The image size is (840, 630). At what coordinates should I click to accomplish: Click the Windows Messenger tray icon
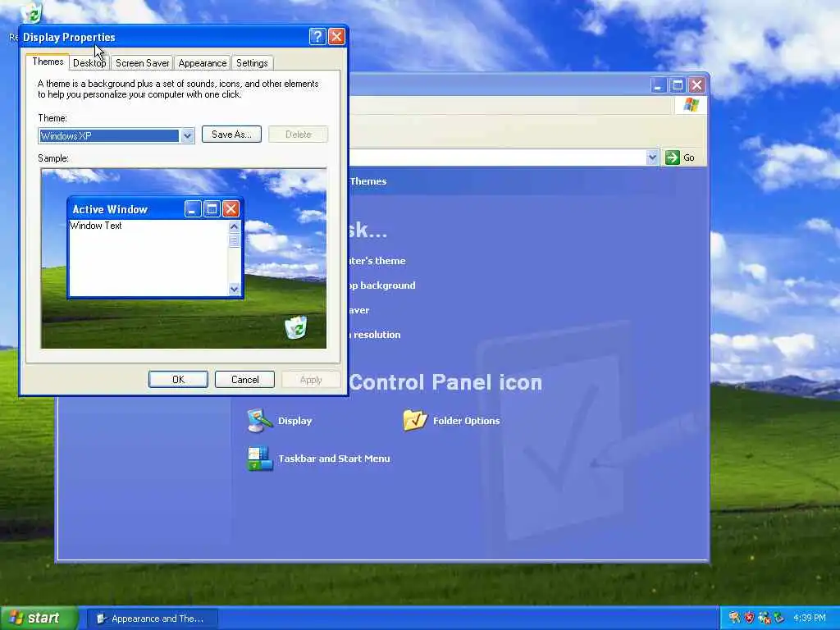tap(764, 618)
